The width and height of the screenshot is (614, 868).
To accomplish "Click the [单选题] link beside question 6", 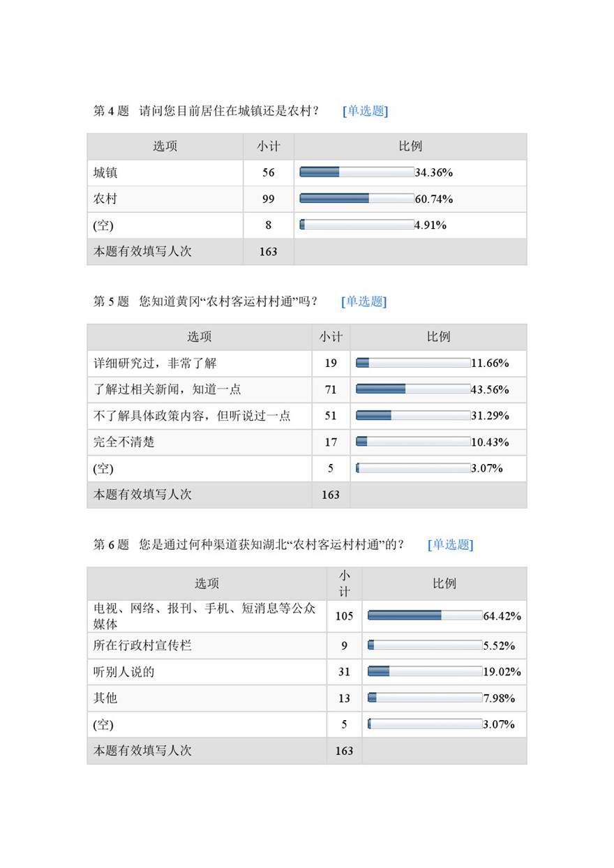I will (x=450, y=545).
